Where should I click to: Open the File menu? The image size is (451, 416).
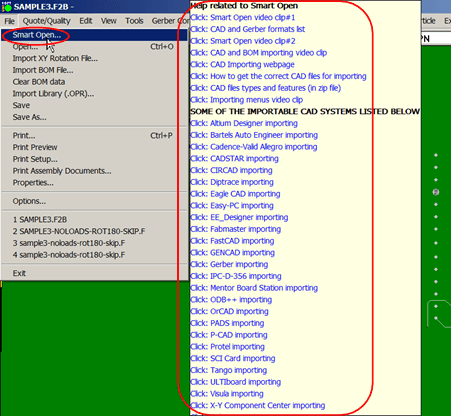pos(9,21)
